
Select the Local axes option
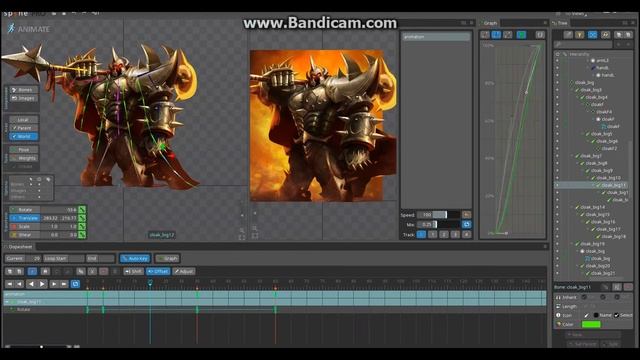point(24,120)
